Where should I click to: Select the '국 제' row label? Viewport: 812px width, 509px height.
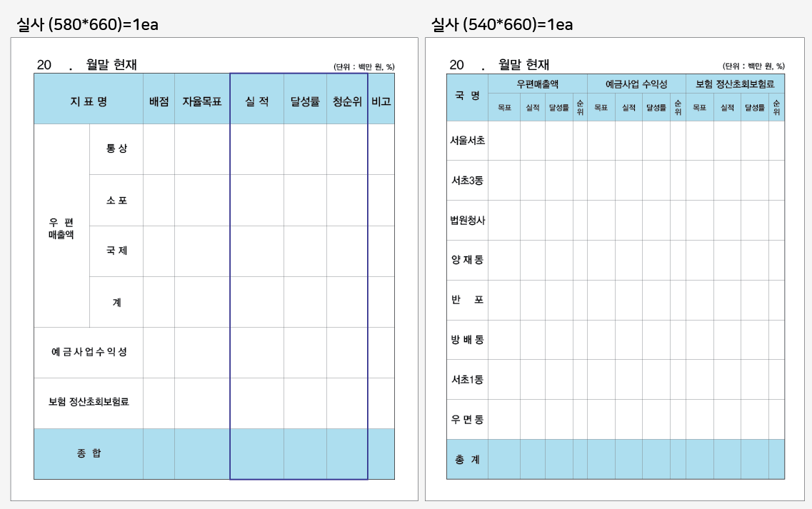[x=116, y=251]
